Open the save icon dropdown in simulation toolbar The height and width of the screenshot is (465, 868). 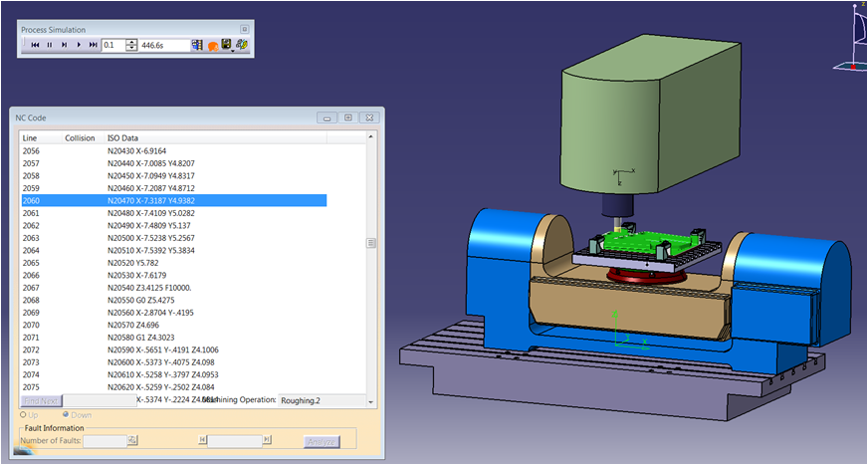tap(233, 49)
